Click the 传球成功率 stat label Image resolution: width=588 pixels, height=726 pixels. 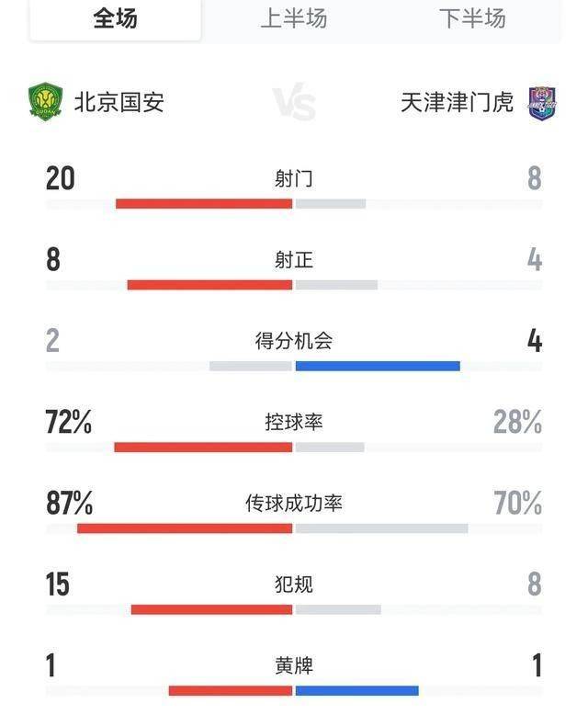294,504
